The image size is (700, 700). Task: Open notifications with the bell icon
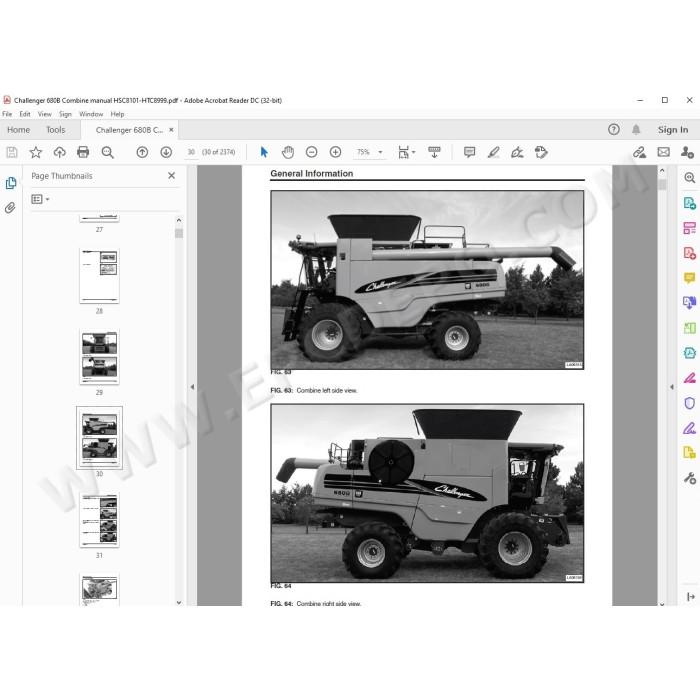636,129
